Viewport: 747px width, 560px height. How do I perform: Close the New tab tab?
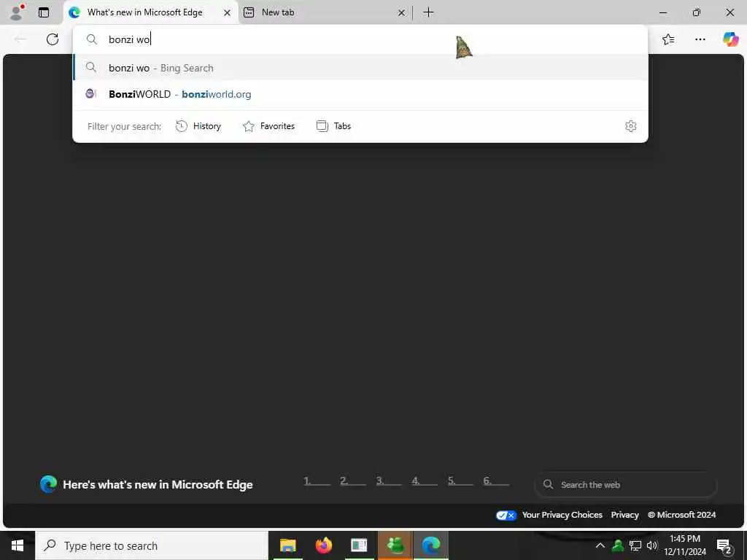point(401,13)
